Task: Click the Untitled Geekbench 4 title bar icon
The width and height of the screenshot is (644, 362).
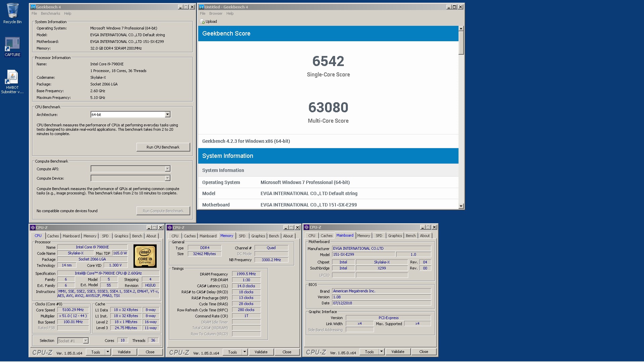Action: [202, 7]
